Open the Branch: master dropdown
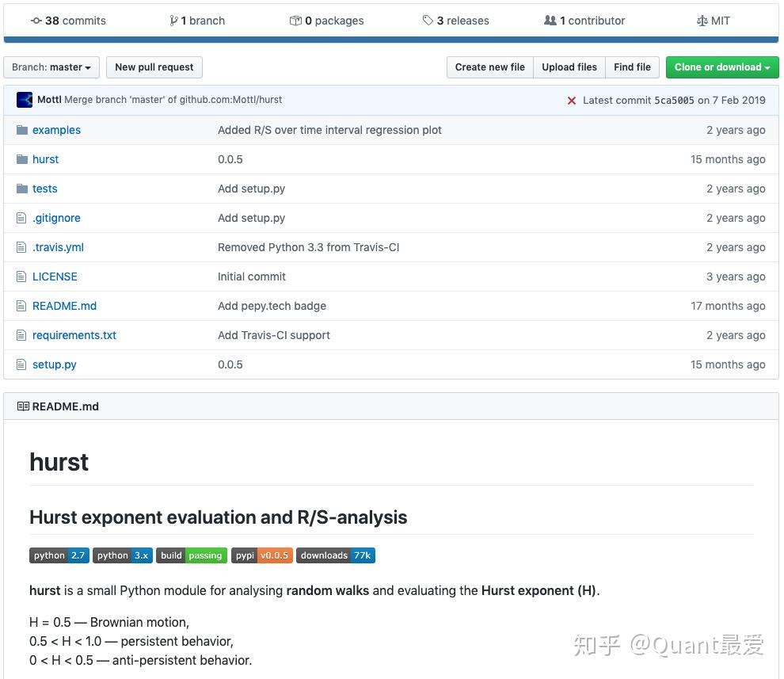Screen dimensions: 784x679 51,67
